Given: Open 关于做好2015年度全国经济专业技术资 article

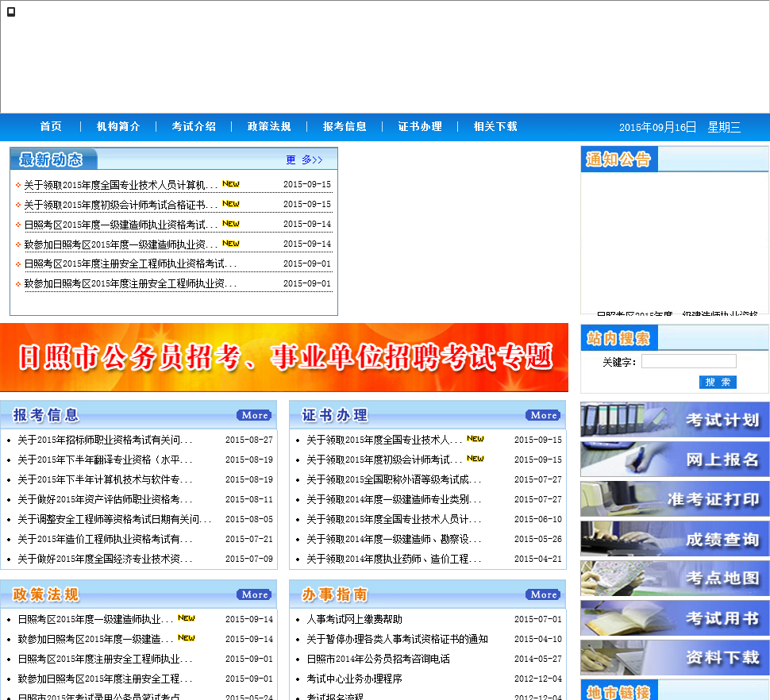Looking at the screenshot, I should (x=105, y=559).
